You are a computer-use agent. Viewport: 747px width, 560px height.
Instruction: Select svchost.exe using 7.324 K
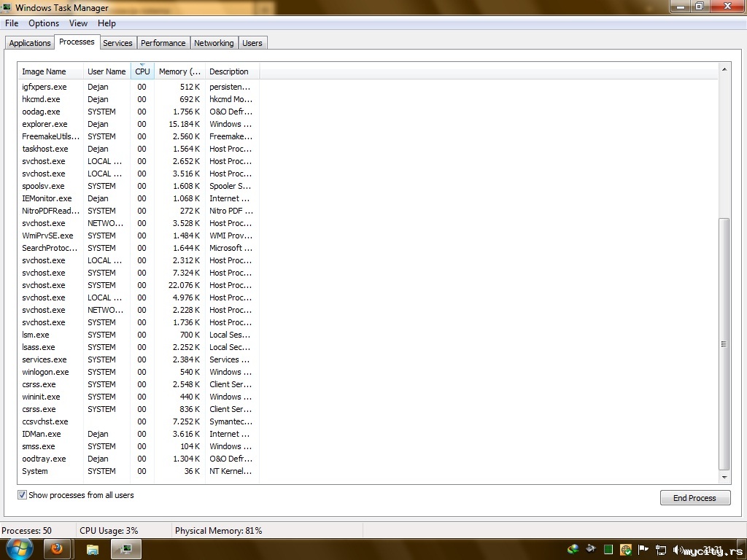[x=138, y=273]
